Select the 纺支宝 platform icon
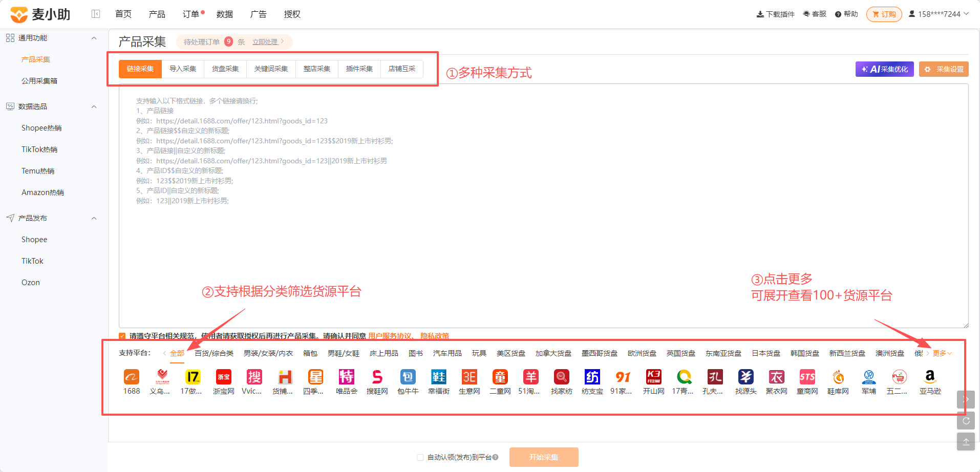This screenshot has height=472, width=980. tap(592, 377)
